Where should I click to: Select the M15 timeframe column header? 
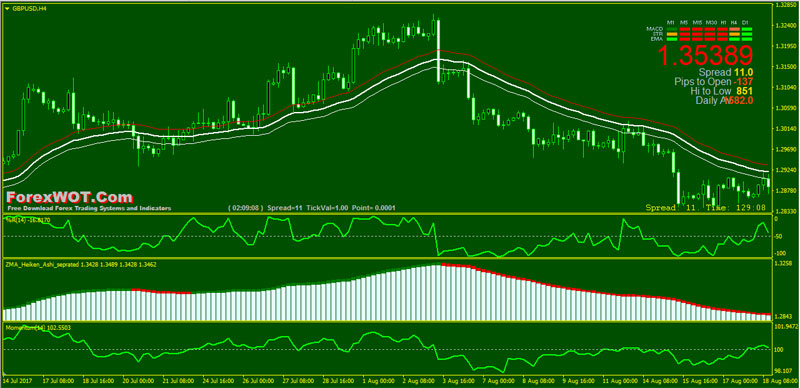point(697,22)
